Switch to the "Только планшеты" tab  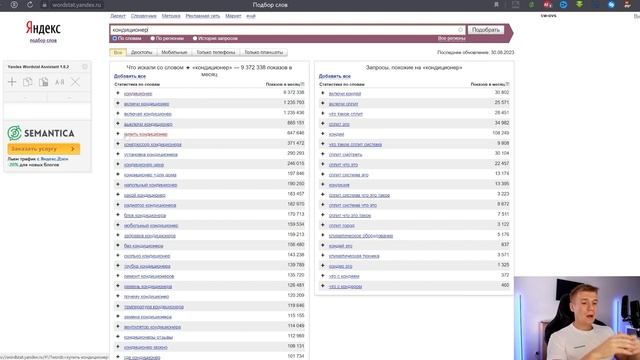tap(264, 52)
